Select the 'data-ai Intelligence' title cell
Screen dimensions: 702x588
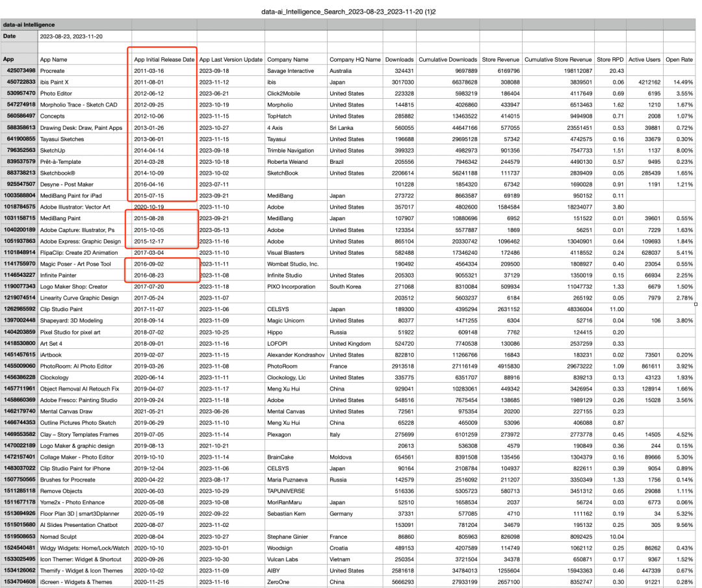tap(29, 25)
